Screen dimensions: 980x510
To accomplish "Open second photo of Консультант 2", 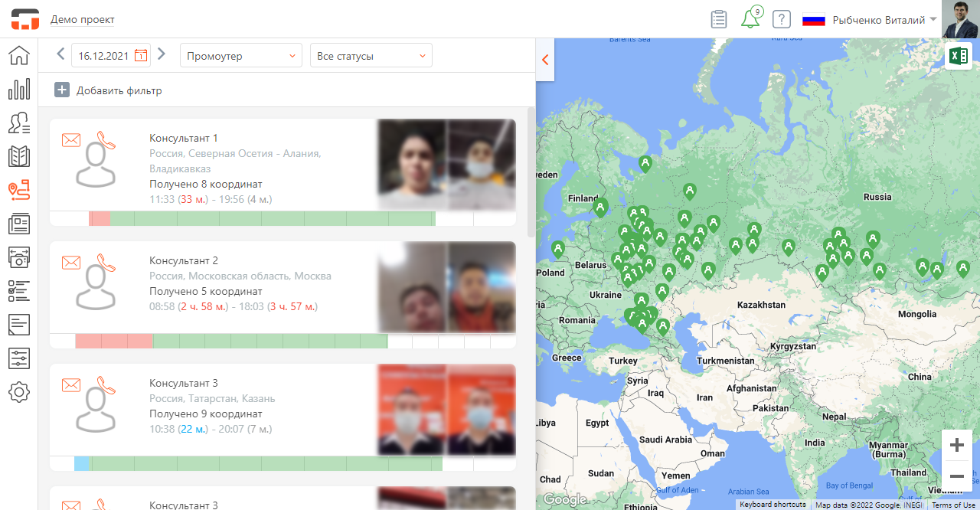I will pos(482,287).
